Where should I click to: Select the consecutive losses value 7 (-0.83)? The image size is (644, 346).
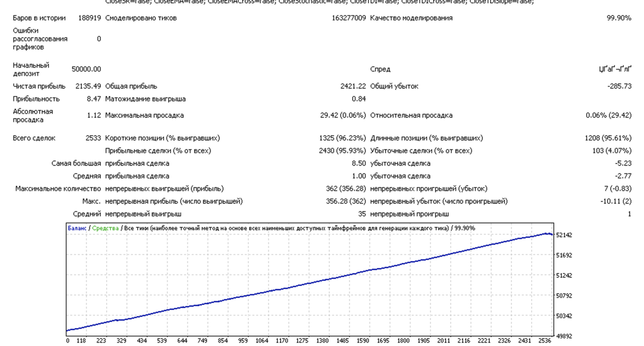(618, 189)
